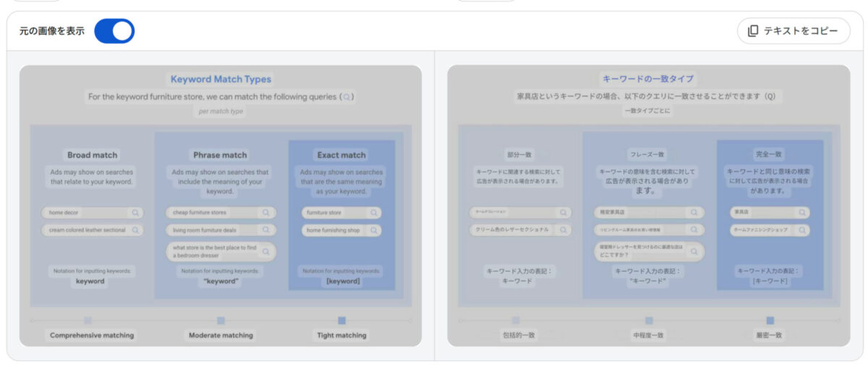Click search icon in 'living room furniture deals'

(266, 230)
